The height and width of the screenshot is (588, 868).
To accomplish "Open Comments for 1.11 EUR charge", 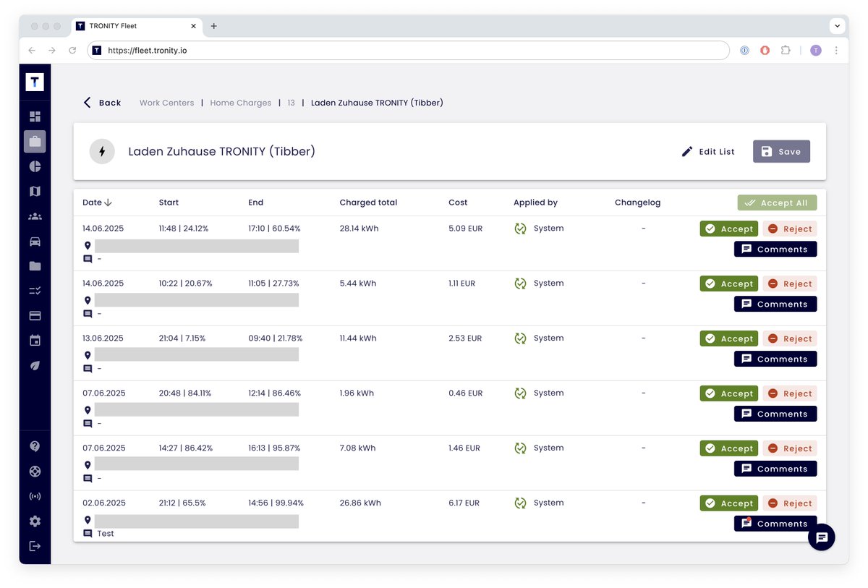I will pyautogui.click(x=775, y=304).
